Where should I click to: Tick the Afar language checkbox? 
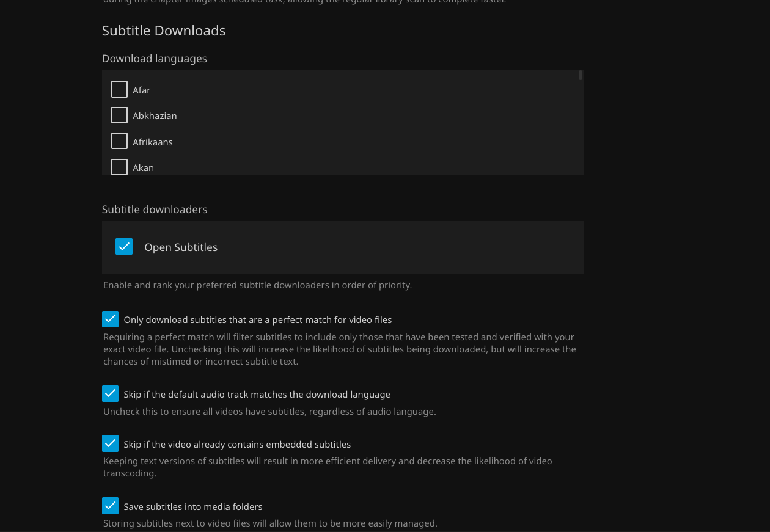coord(119,89)
